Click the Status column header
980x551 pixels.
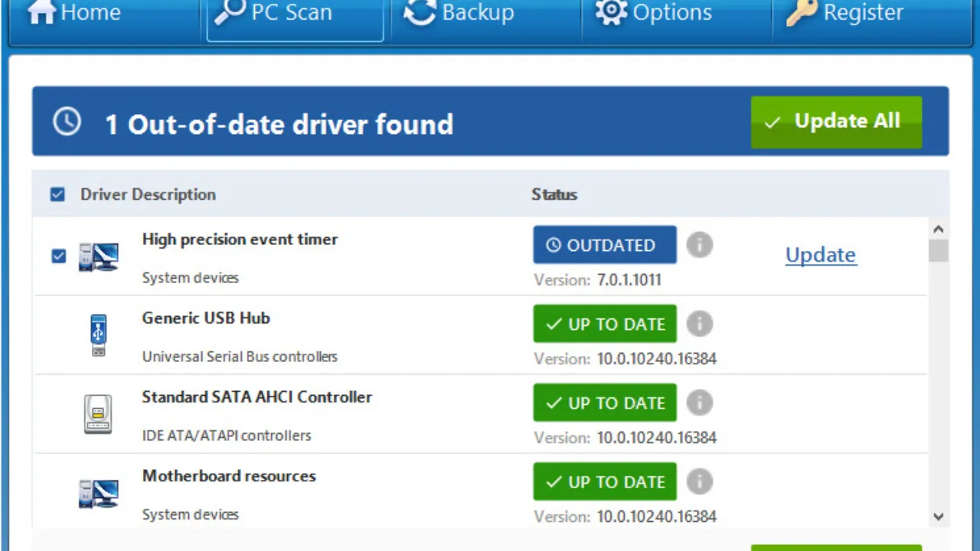[554, 194]
